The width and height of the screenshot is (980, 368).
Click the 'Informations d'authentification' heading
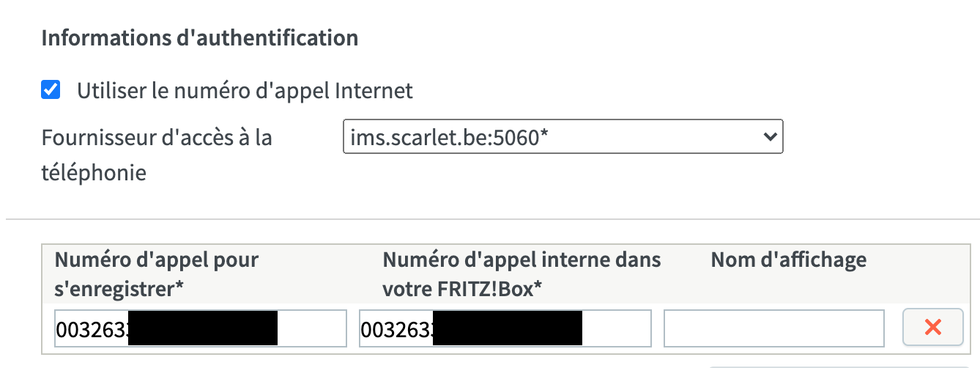click(200, 38)
